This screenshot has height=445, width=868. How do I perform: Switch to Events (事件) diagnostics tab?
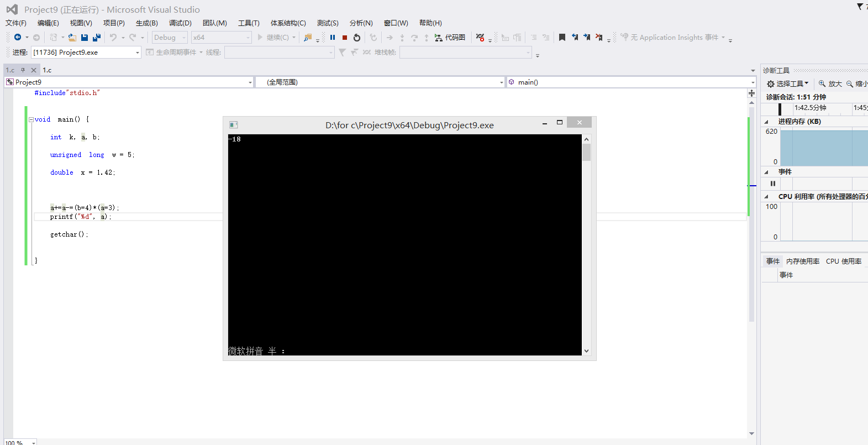[773, 261]
